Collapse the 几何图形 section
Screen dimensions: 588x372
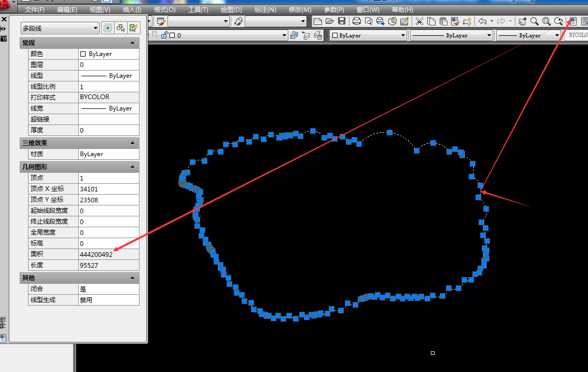[132, 167]
